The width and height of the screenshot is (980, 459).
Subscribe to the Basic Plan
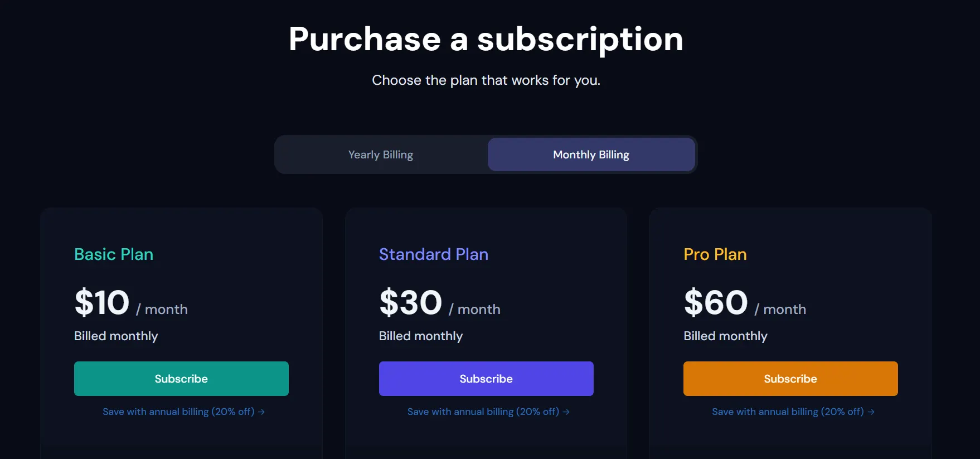tap(181, 379)
